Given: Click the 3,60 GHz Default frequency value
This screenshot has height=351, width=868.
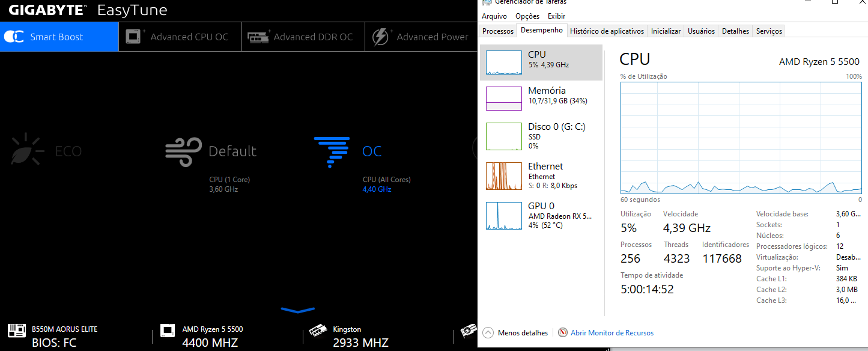Looking at the screenshot, I should click(x=223, y=189).
